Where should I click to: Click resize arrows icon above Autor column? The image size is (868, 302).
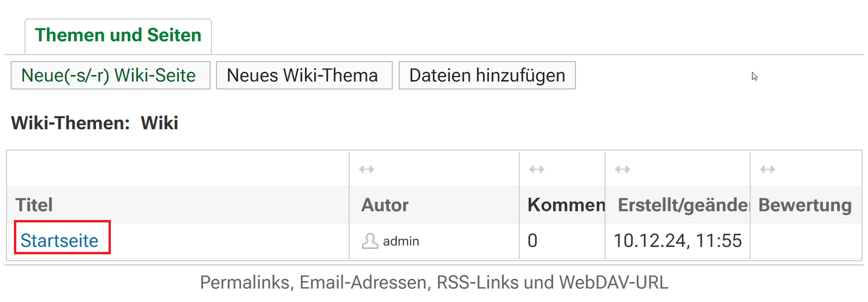click(366, 169)
